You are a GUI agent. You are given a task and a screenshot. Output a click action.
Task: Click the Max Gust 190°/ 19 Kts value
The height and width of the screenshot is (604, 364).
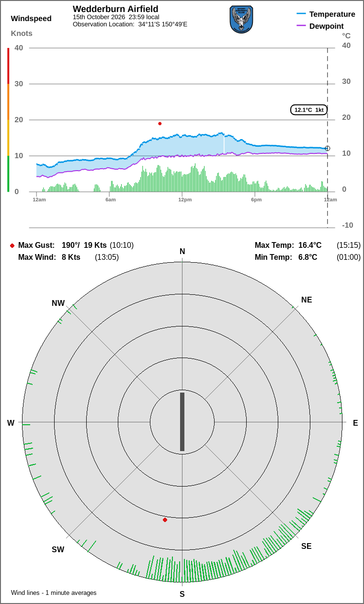(84, 245)
